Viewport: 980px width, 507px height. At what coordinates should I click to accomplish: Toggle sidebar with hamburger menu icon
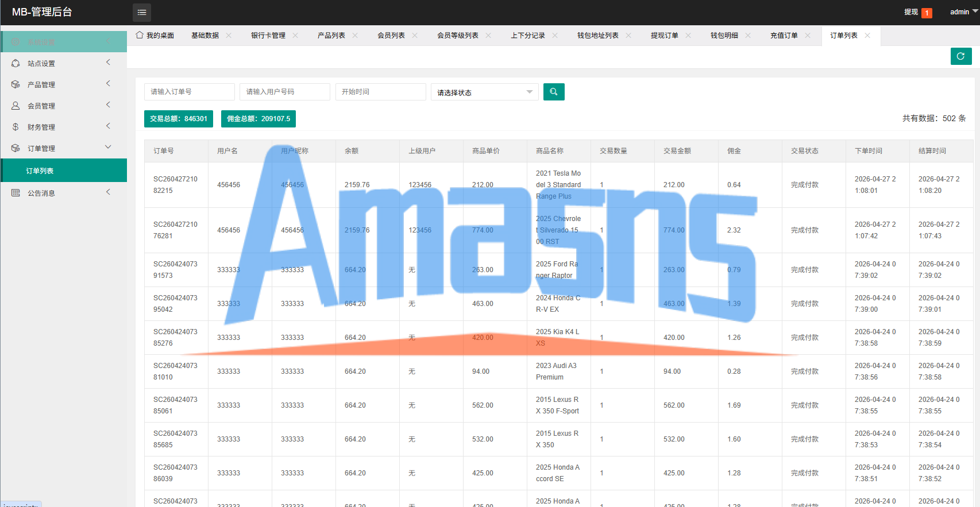(x=142, y=12)
